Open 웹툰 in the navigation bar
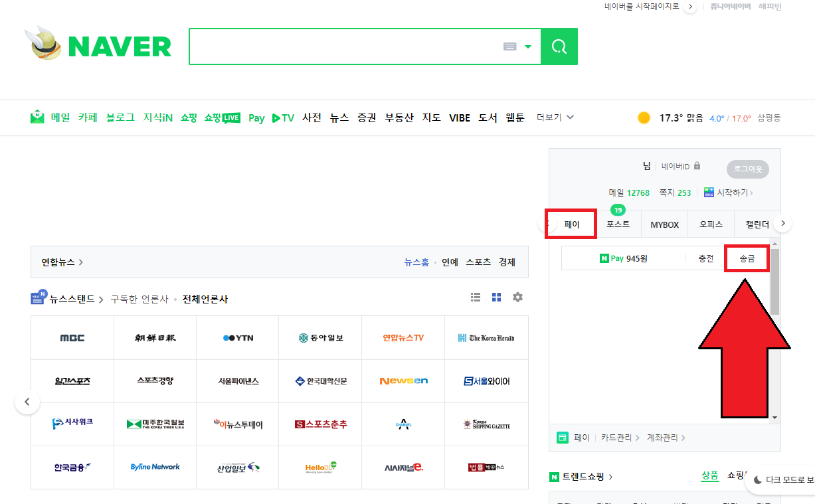 coord(515,118)
